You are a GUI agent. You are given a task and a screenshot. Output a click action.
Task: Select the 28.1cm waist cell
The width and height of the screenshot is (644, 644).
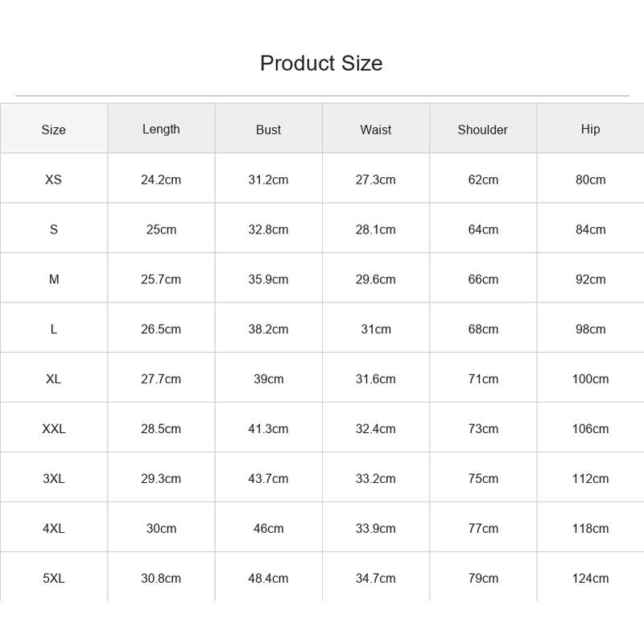click(x=375, y=229)
